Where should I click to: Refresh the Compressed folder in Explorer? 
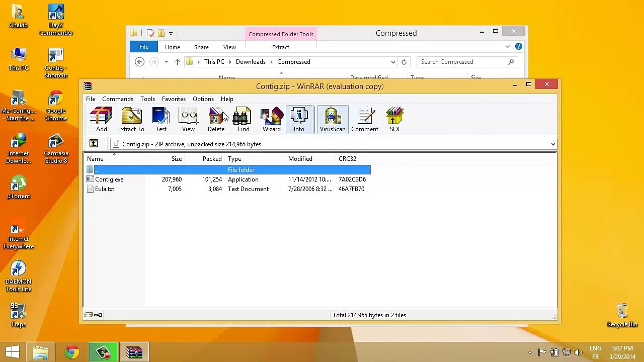[x=404, y=62]
